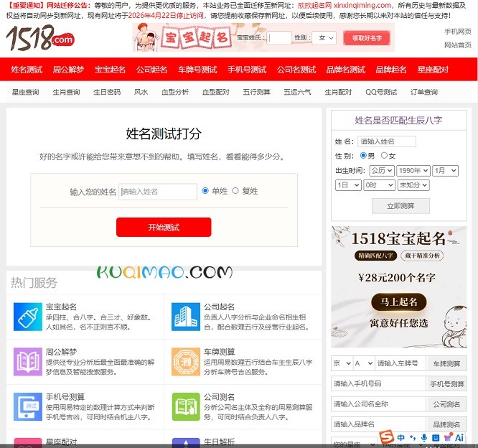
Task: Open 车牌号测试 in red navigation bar
Action: coord(197,70)
